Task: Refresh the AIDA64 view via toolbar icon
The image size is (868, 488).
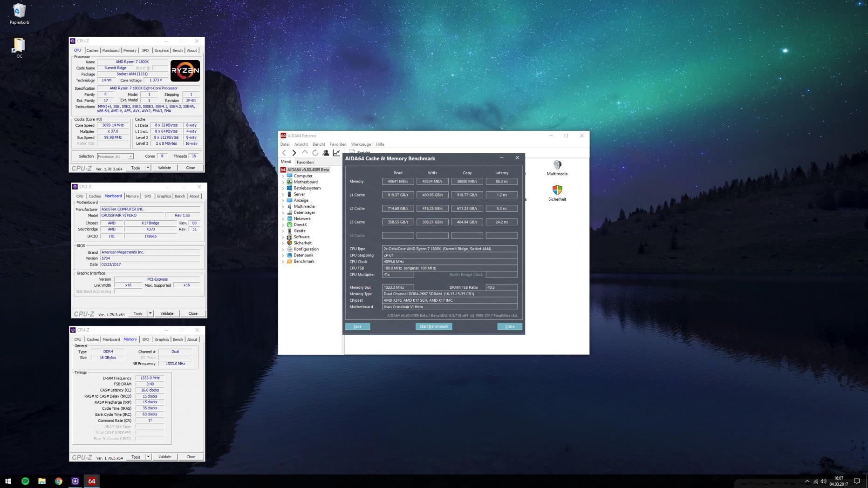Action: (x=315, y=153)
